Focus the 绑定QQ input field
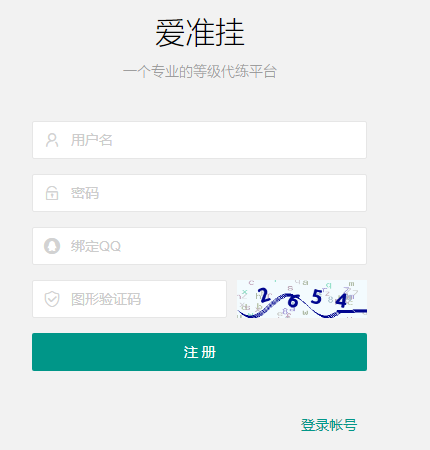The height and width of the screenshot is (450, 430). tap(199, 246)
